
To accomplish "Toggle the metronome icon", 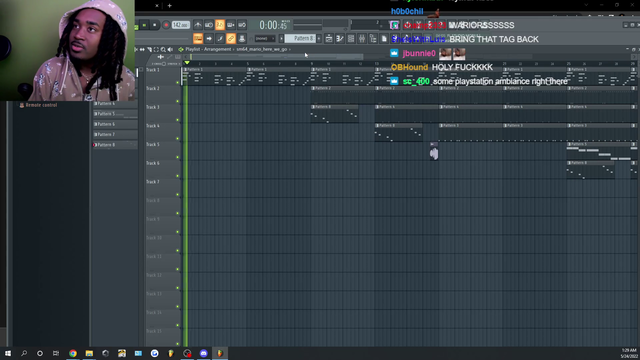I will click(198, 25).
